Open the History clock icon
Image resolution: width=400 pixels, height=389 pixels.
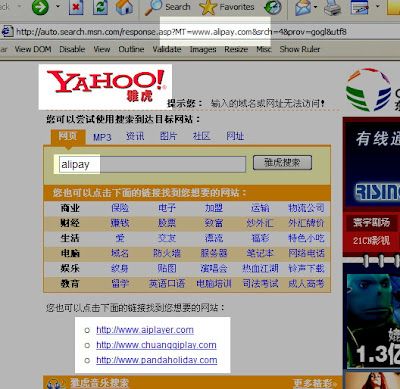(x=273, y=7)
